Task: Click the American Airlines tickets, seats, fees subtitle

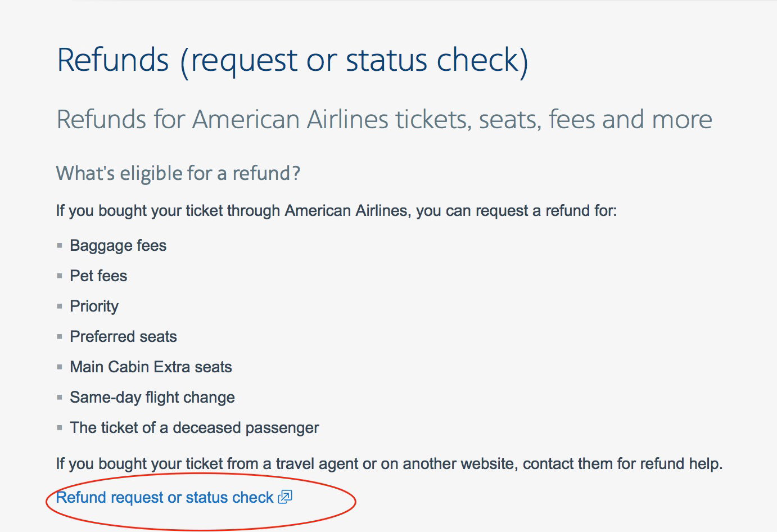Action: (385, 119)
